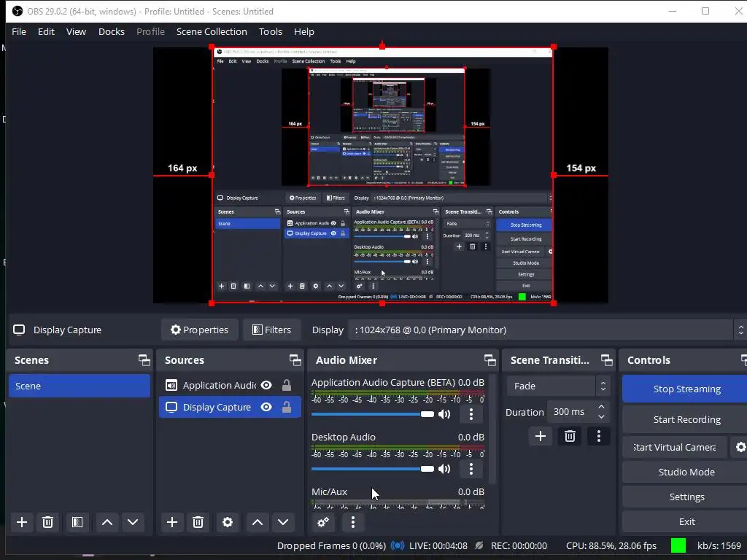Open source Filters from the toolbar
The height and width of the screenshot is (560, 747).
(x=271, y=330)
